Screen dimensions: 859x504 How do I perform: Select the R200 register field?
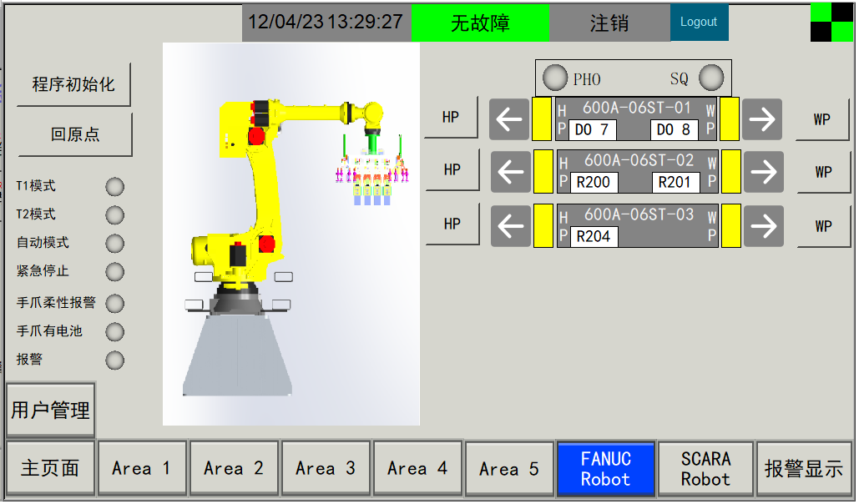pos(594,183)
